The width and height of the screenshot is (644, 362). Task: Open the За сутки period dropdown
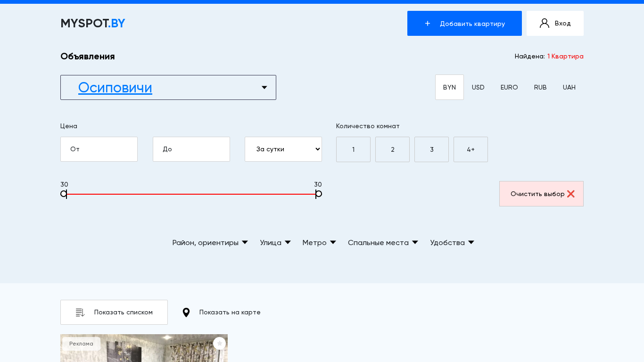pos(283,149)
